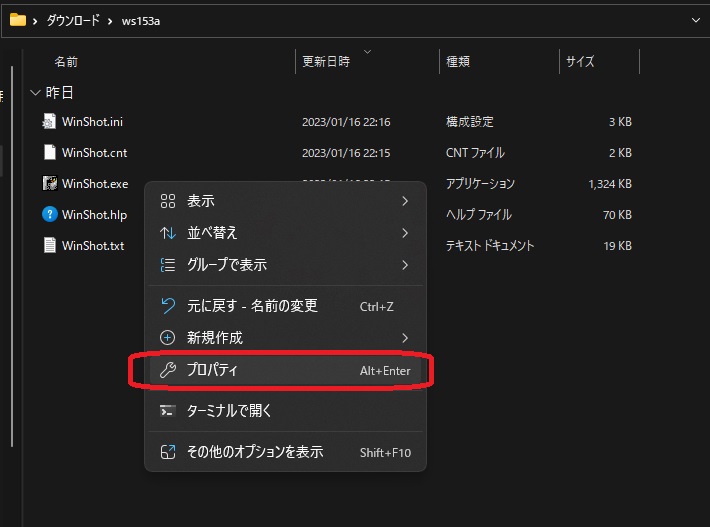
Task: Choose 元に戻す - 名前の変更
Action: pyautogui.click(x=285, y=306)
